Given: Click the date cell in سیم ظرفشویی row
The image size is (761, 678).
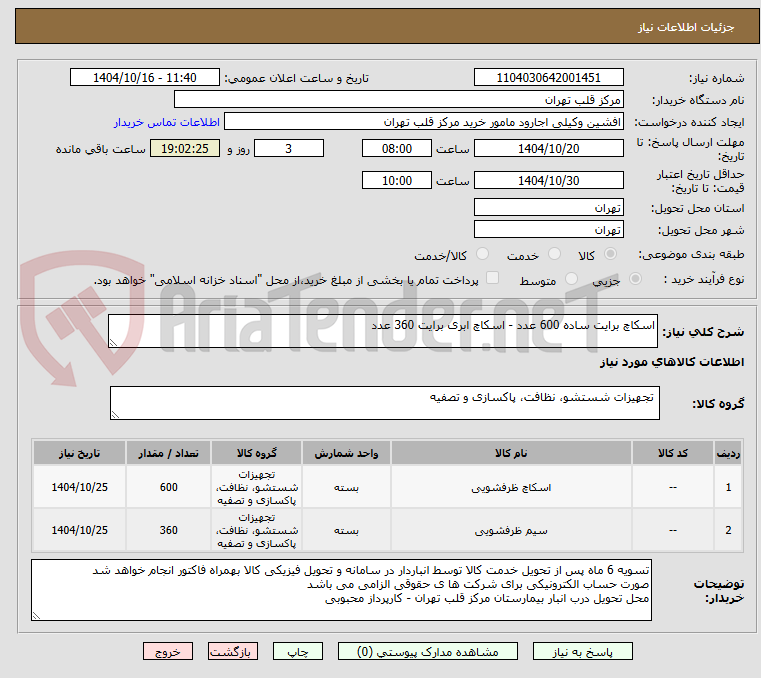Looking at the screenshot, I should click(x=80, y=530).
